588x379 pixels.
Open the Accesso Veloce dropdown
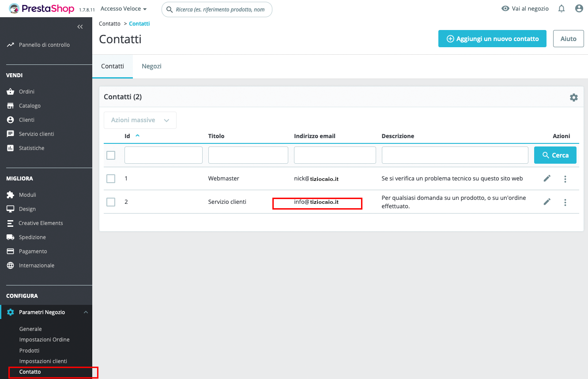tap(124, 9)
